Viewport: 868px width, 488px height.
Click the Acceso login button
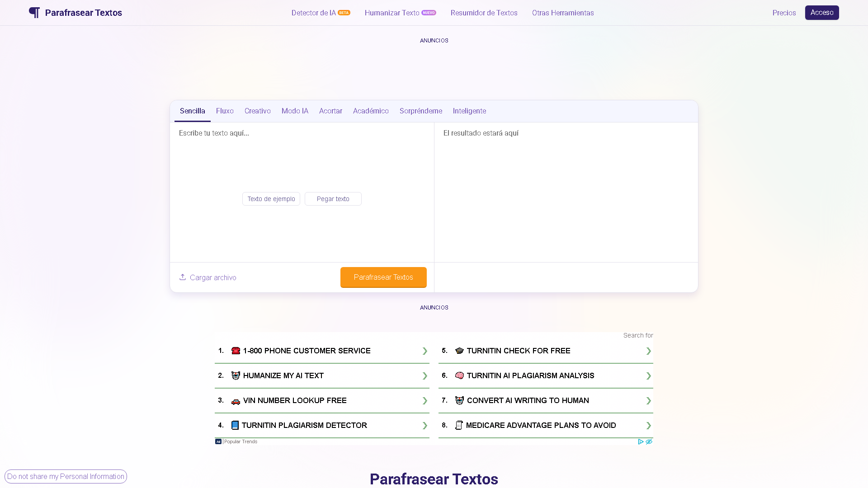click(821, 12)
